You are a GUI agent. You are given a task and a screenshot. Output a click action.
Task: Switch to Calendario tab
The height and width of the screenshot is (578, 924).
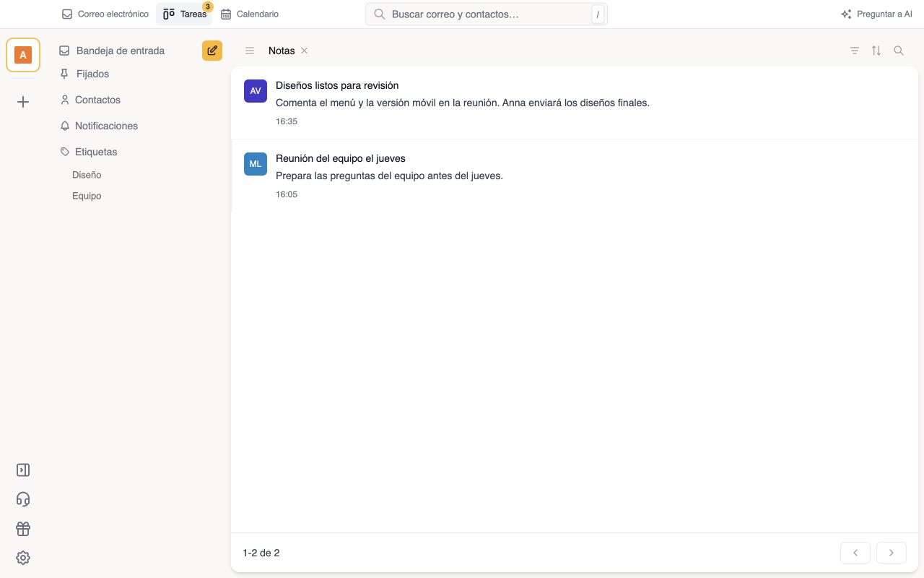pos(250,14)
